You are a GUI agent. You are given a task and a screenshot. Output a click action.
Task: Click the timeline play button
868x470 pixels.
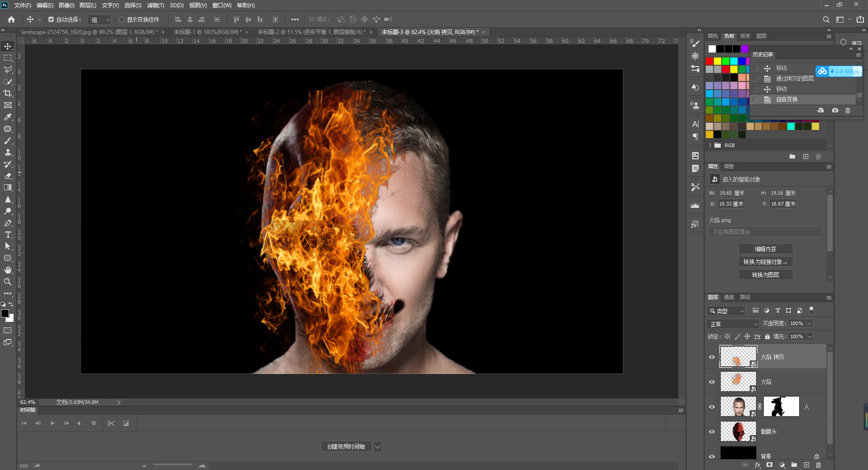pos(53,423)
